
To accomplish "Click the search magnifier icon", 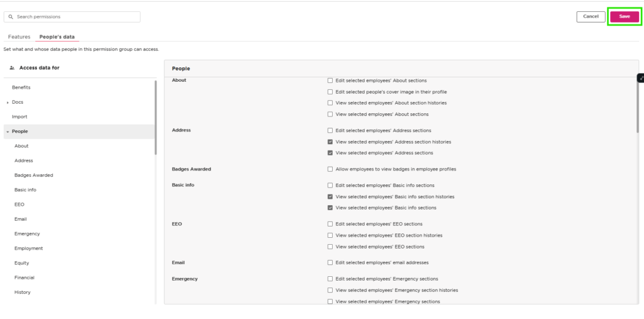I will 11,17.
